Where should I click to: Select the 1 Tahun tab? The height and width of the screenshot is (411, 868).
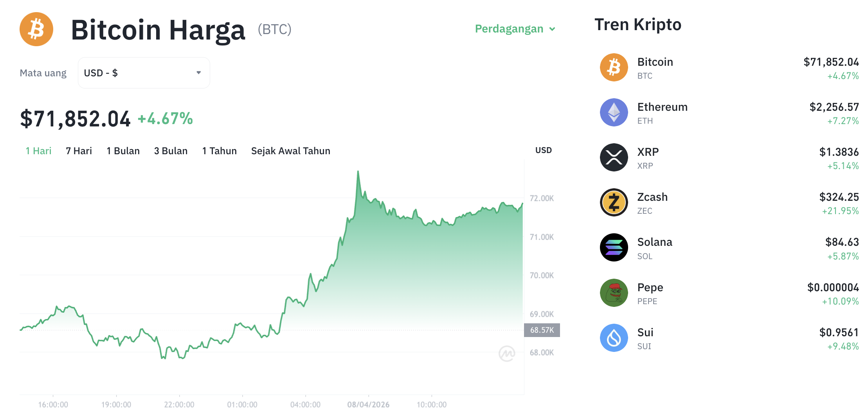[x=219, y=151]
